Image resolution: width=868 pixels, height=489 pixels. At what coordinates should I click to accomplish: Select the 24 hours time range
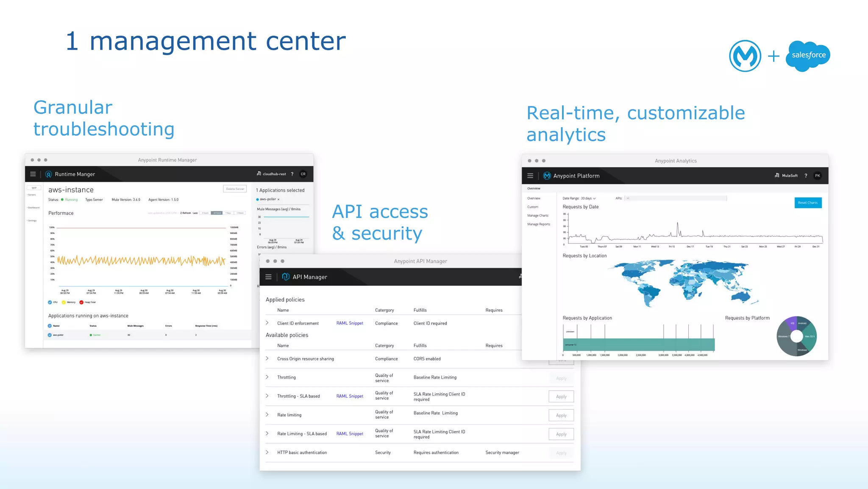click(217, 213)
